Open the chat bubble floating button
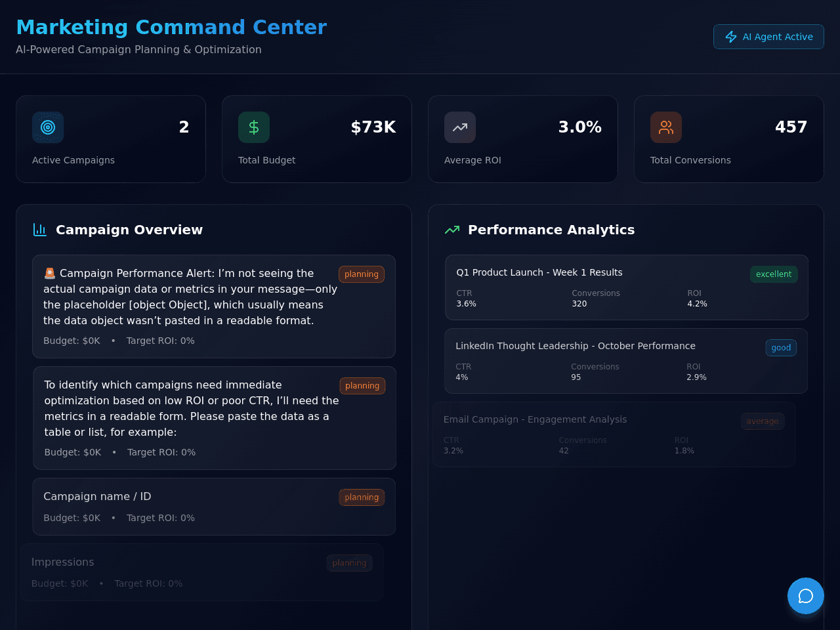840x630 pixels. 806,596
